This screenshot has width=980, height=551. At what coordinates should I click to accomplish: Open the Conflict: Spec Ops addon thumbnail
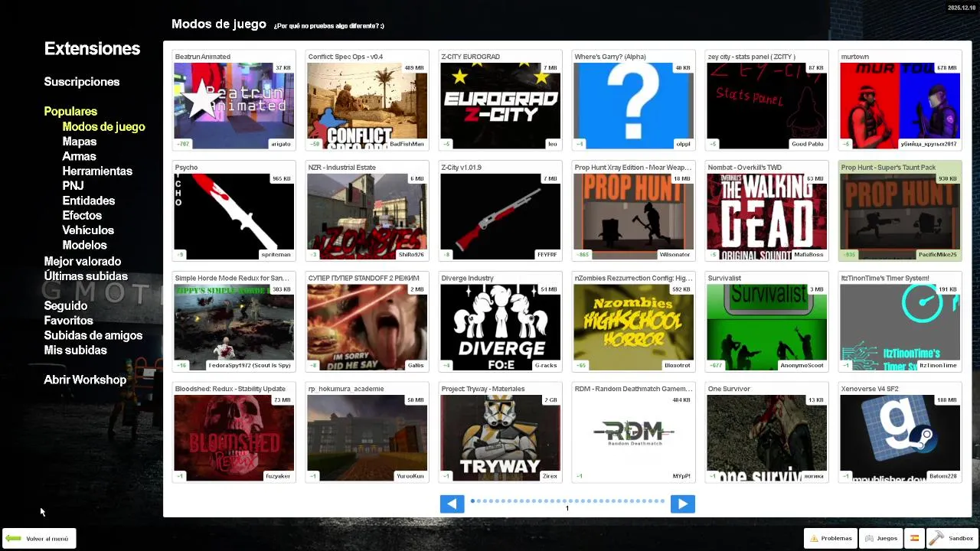[x=367, y=106]
